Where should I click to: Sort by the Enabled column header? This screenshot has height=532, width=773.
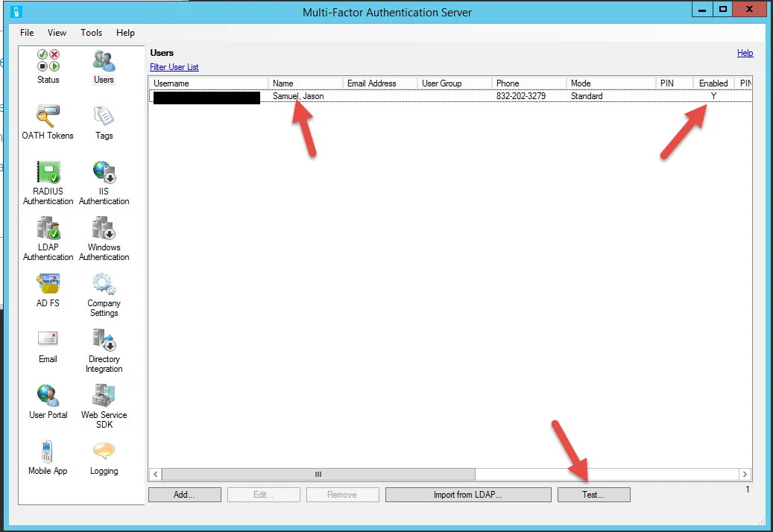(713, 83)
